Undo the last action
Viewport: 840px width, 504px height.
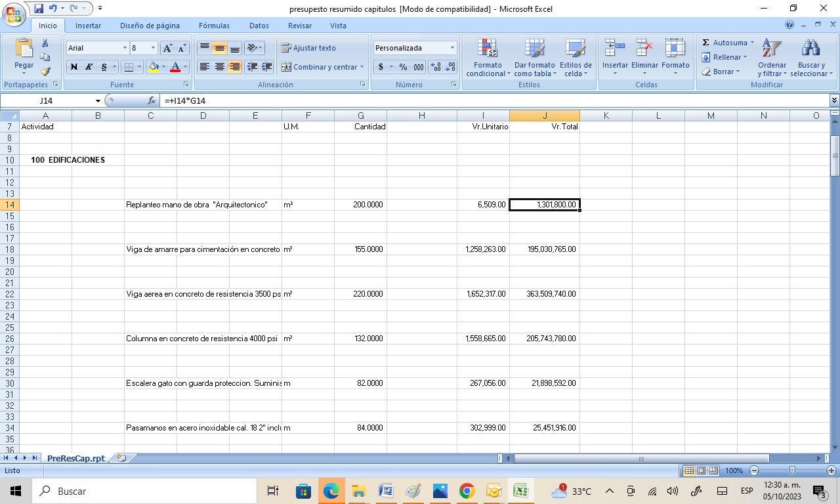[52, 9]
